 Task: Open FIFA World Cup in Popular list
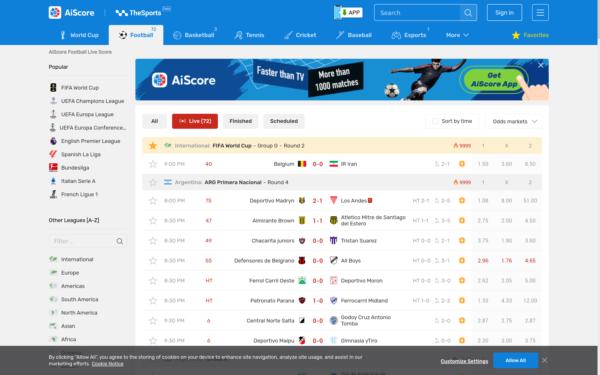tap(80, 88)
